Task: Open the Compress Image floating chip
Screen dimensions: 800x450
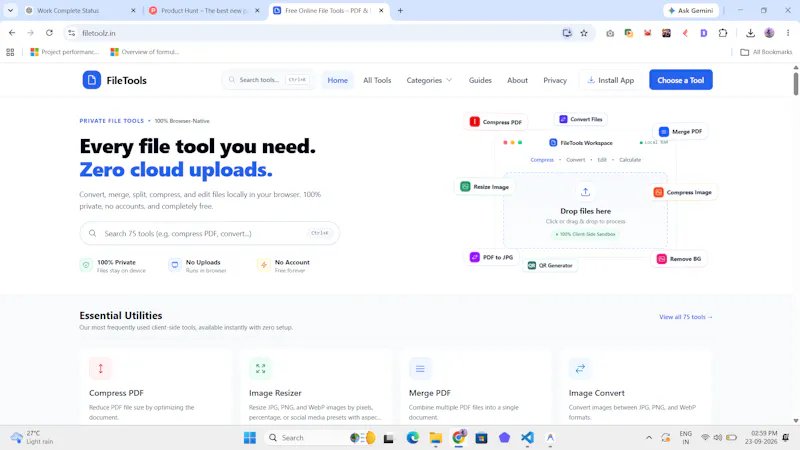Action: coord(683,192)
